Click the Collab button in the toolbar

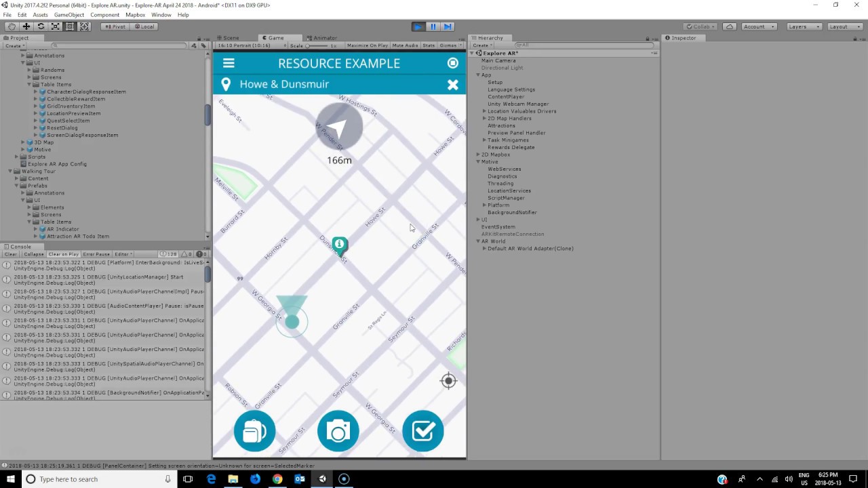pyautogui.click(x=698, y=26)
